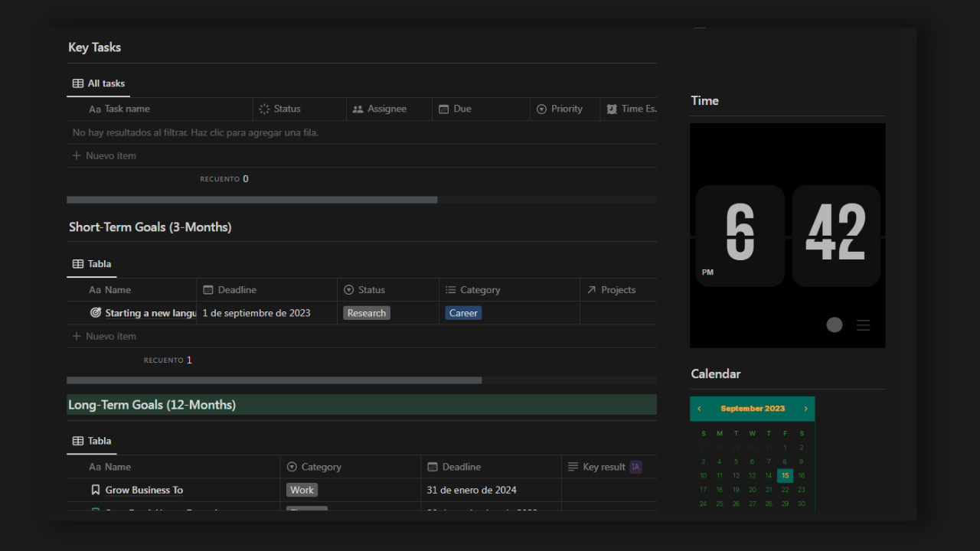Click the IA badge next to Key result
The width and height of the screenshot is (980, 551).
click(x=635, y=467)
